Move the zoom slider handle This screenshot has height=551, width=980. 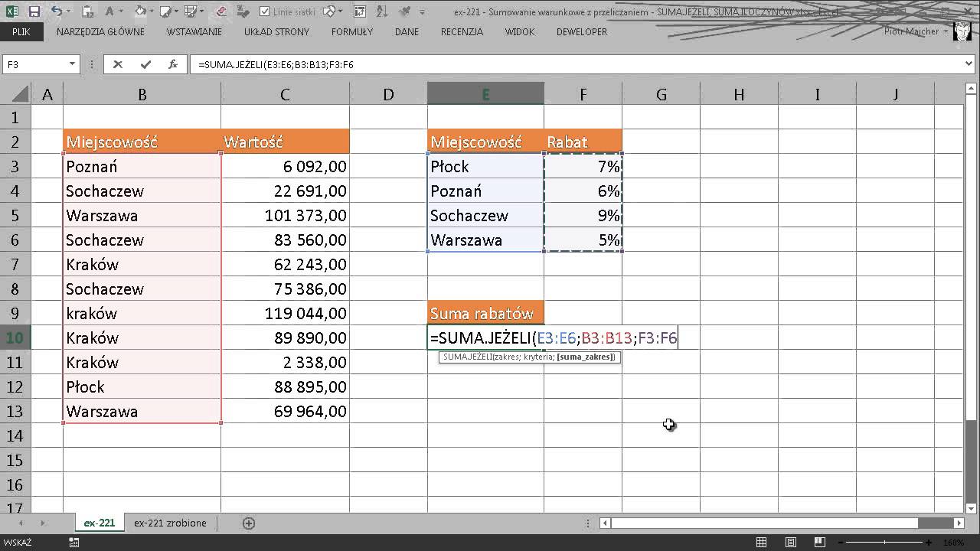pos(884,542)
